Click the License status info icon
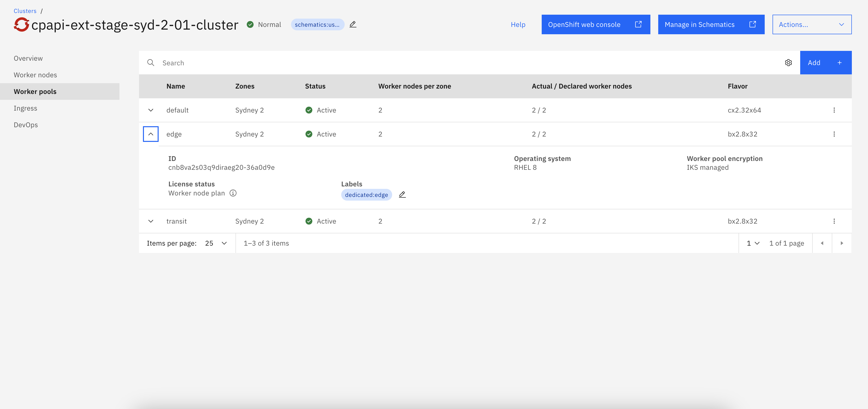This screenshot has width=868, height=409. [233, 193]
